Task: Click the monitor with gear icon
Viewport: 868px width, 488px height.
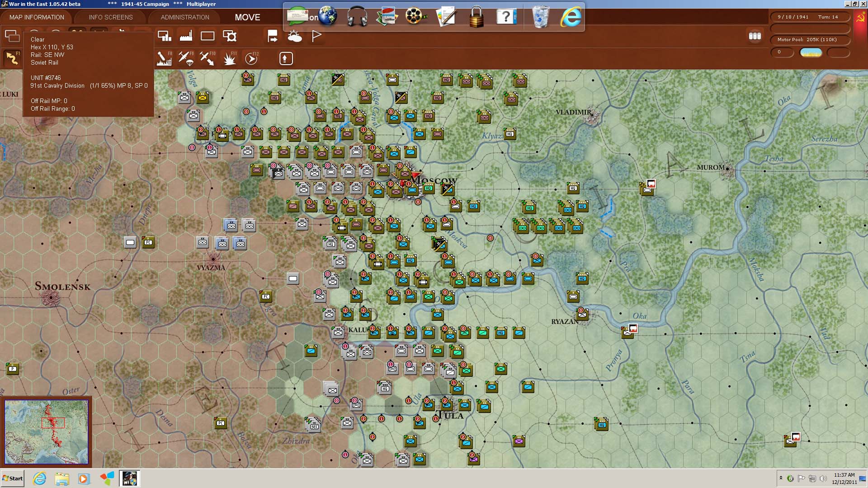Action: 230,36
